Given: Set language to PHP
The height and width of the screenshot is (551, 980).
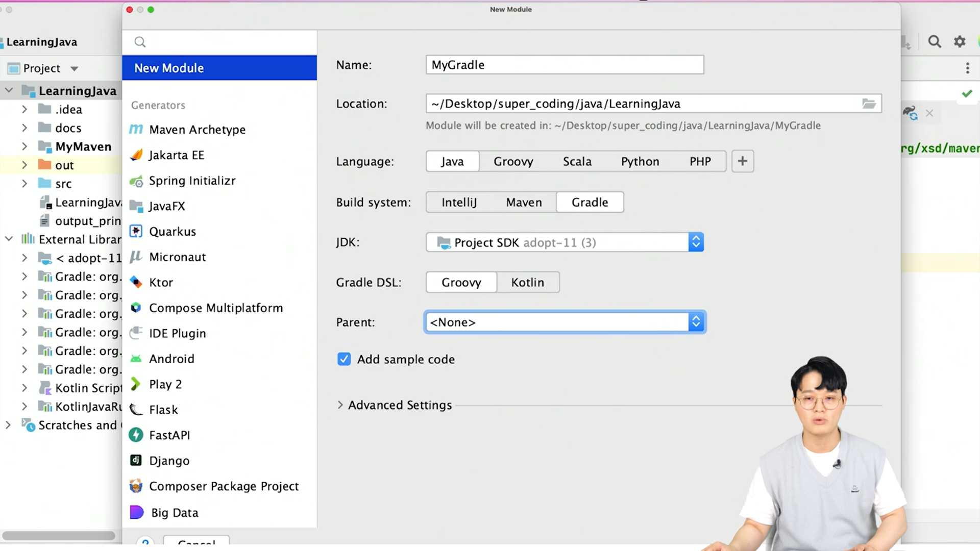Looking at the screenshot, I should pos(700,161).
